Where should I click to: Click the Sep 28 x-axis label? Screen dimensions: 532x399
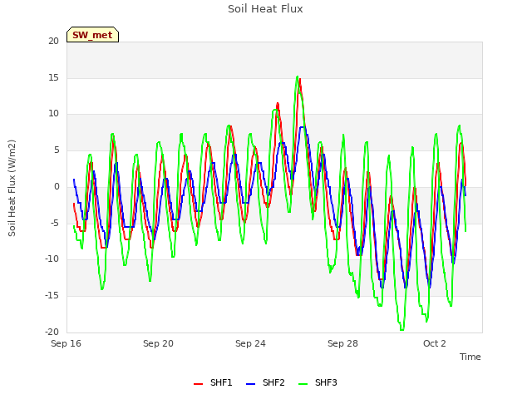pos(342,343)
